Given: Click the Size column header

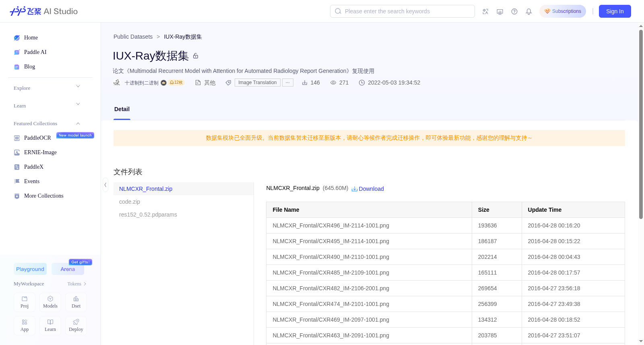Looking at the screenshot, I should 497,210.
